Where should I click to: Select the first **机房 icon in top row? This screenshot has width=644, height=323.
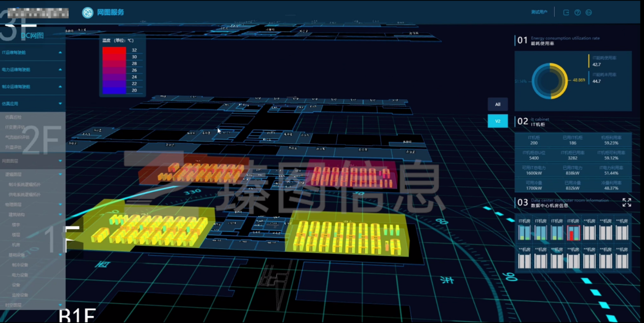point(589,233)
